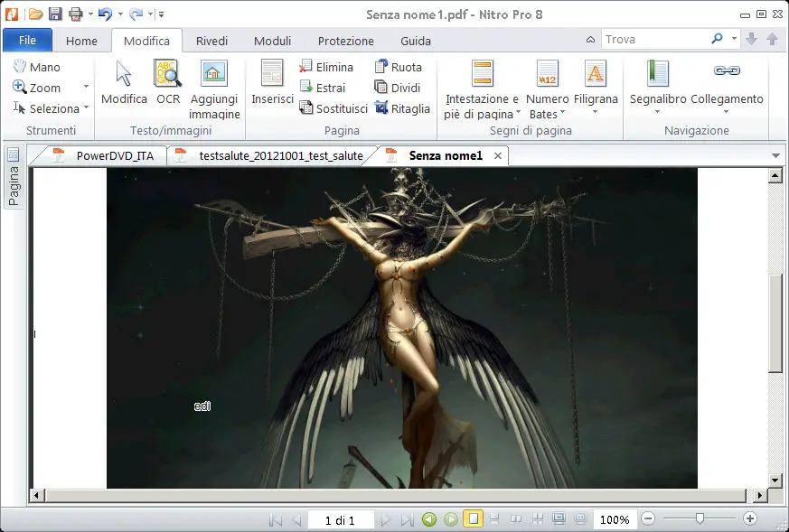Click the search magnifier icon
The width and height of the screenshot is (789, 532).
coord(717,39)
